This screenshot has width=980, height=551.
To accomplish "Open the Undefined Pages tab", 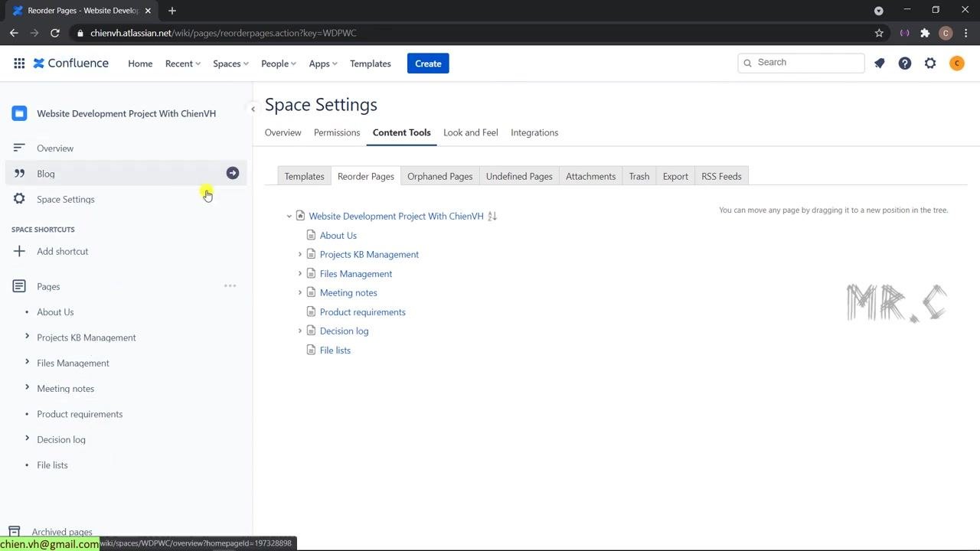I will (519, 176).
